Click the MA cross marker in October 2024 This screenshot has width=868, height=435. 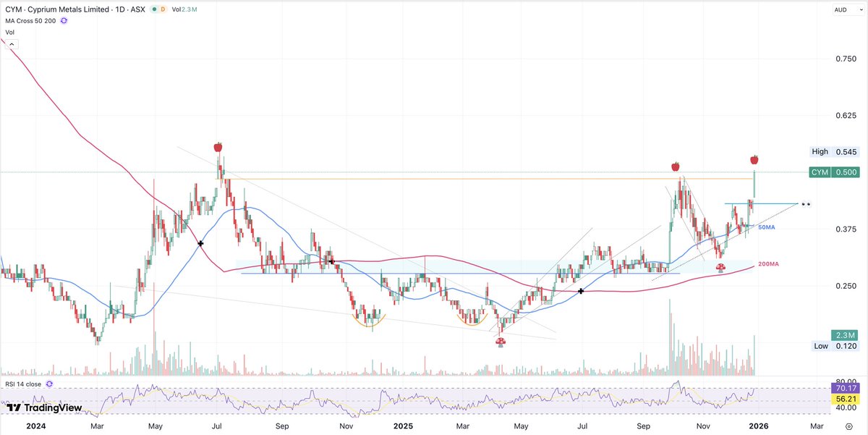click(331, 261)
